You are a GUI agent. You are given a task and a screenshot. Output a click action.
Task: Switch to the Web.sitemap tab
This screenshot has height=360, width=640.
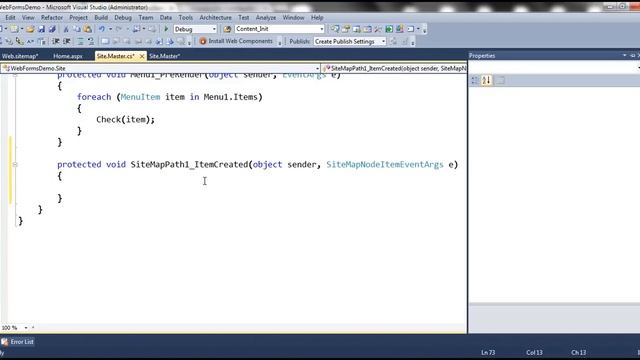[x=20, y=56]
